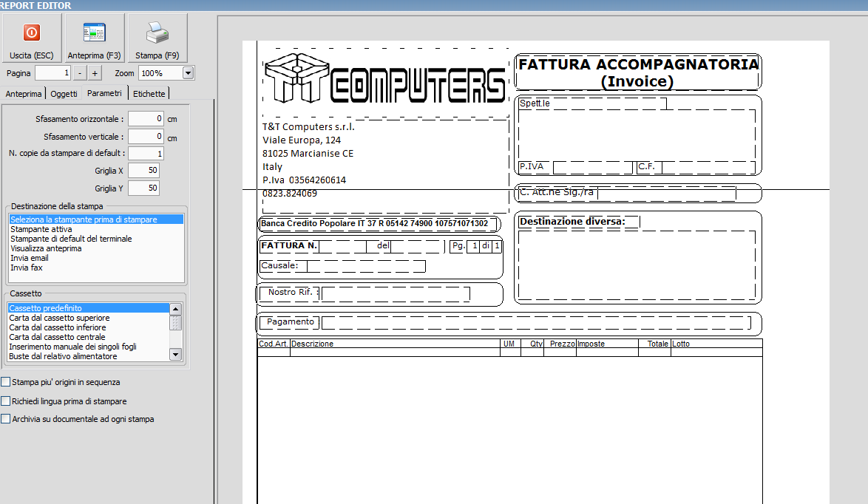Click the Stampa (F9) printer icon
The width and height of the screenshot is (868, 504).
pyautogui.click(x=157, y=33)
